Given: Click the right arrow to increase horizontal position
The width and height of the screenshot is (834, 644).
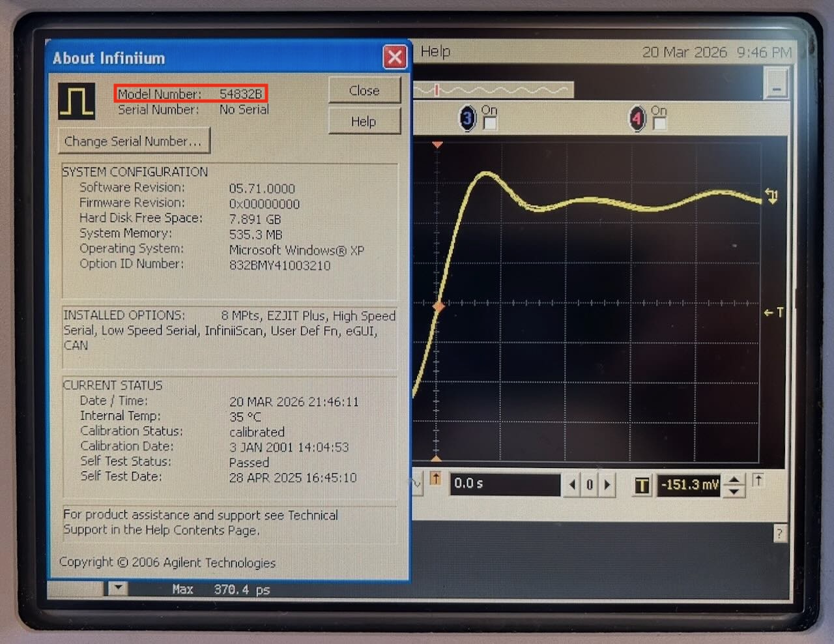Looking at the screenshot, I should click(607, 485).
